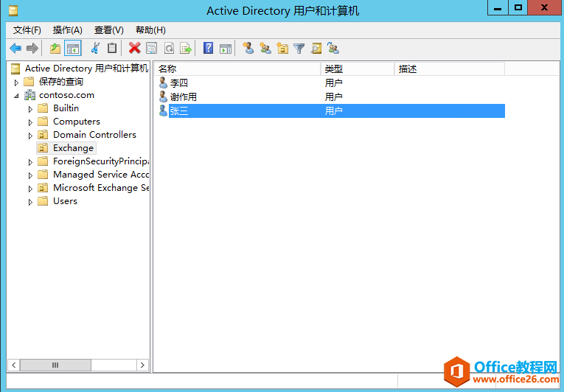The height and width of the screenshot is (392, 564).
Task: Click the Back arrow toolbar icon
Action: coord(15,48)
